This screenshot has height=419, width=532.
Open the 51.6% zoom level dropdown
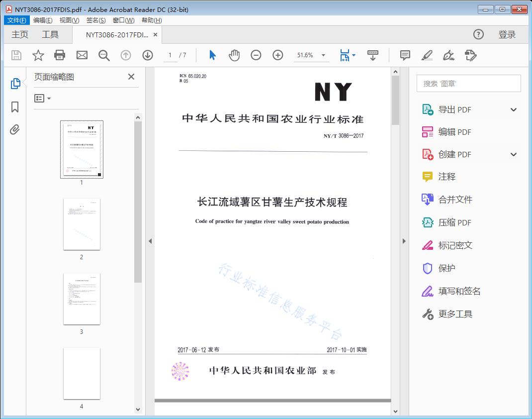pos(323,55)
